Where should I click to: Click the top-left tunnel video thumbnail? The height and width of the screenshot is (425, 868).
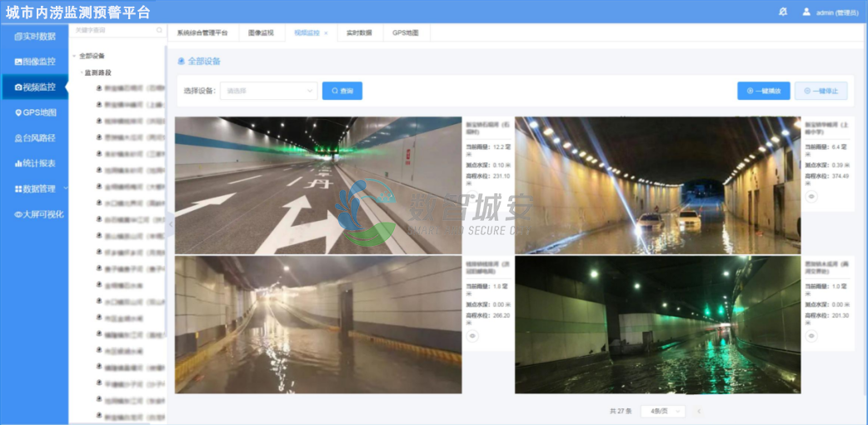[x=318, y=185]
